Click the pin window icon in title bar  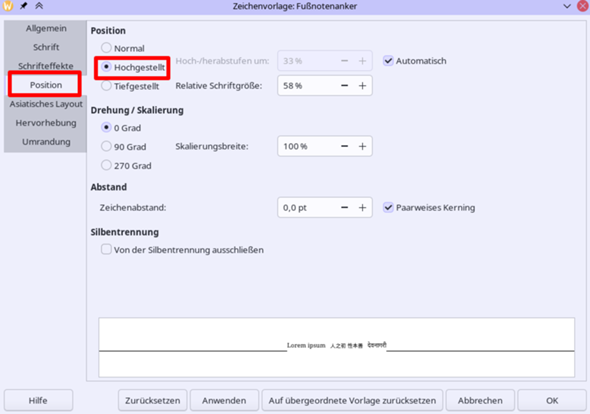click(23, 6)
